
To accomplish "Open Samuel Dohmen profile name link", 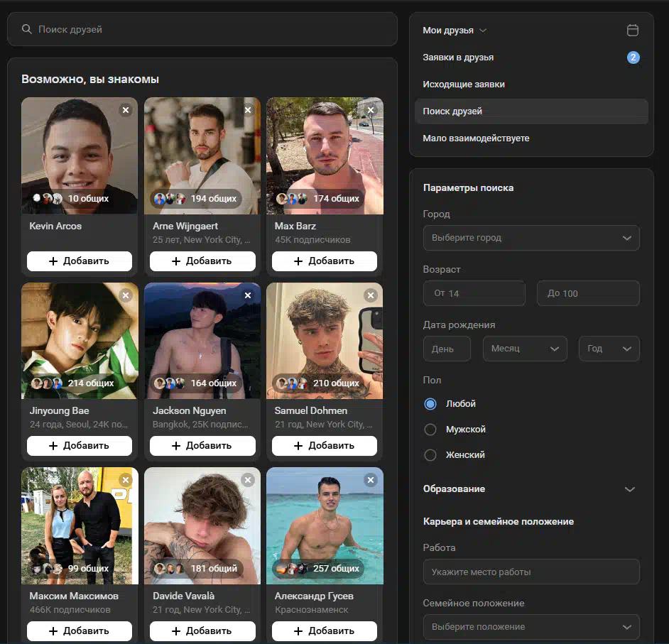I will click(311, 410).
